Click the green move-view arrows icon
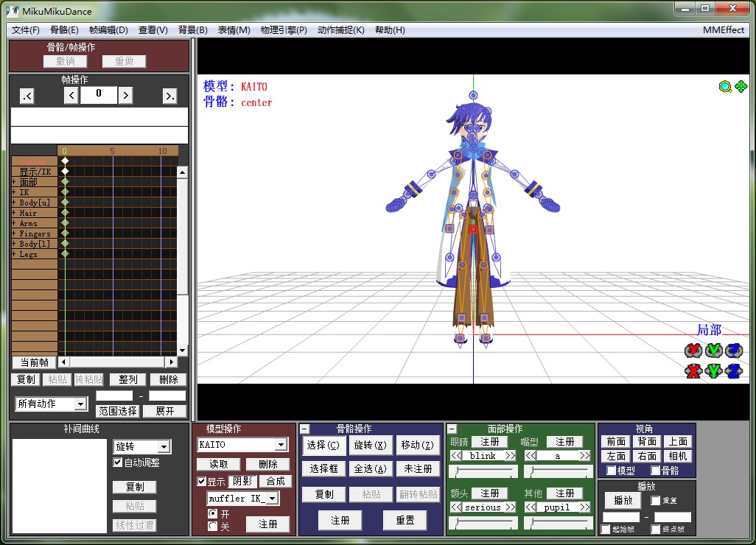This screenshot has width=756, height=545. point(741,86)
